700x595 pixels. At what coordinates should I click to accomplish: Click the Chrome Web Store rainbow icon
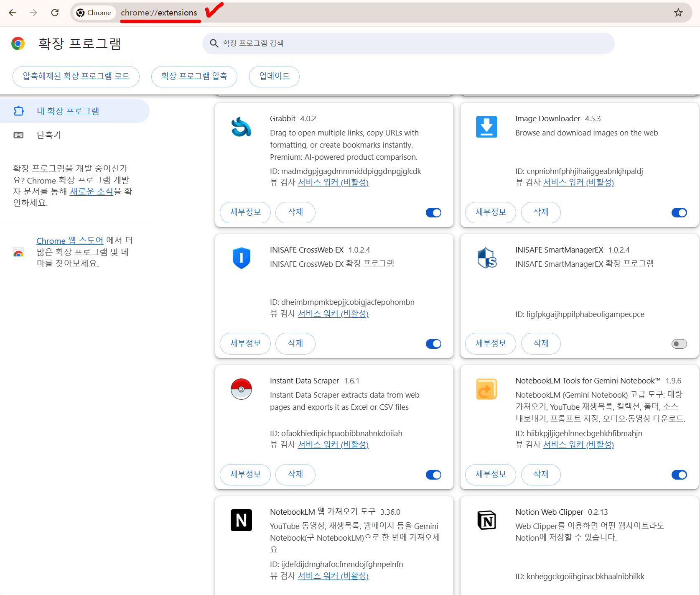(x=18, y=252)
